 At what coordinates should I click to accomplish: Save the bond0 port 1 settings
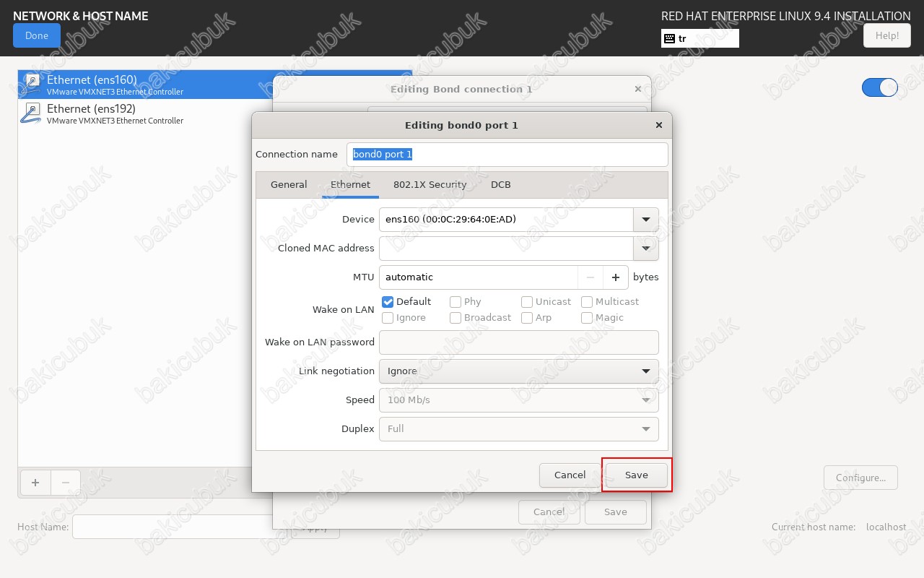637,475
